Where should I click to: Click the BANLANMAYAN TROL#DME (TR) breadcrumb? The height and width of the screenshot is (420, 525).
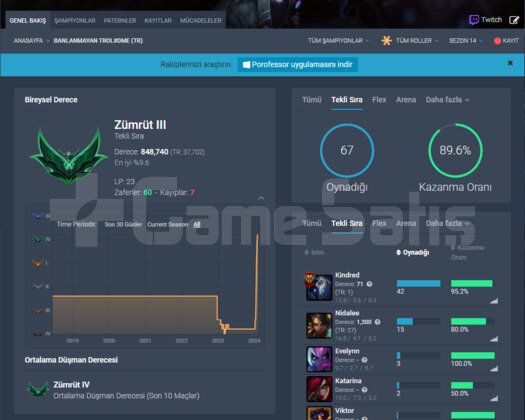(98, 41)
